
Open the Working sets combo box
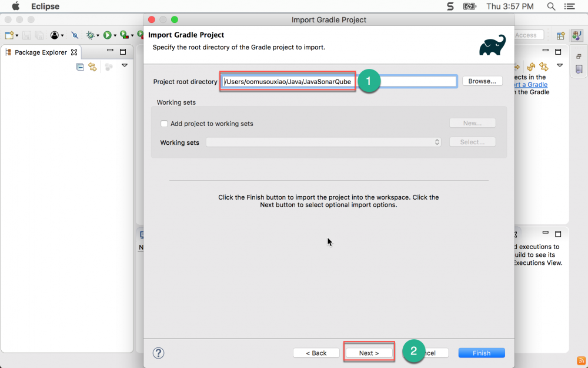pos(323,142)
